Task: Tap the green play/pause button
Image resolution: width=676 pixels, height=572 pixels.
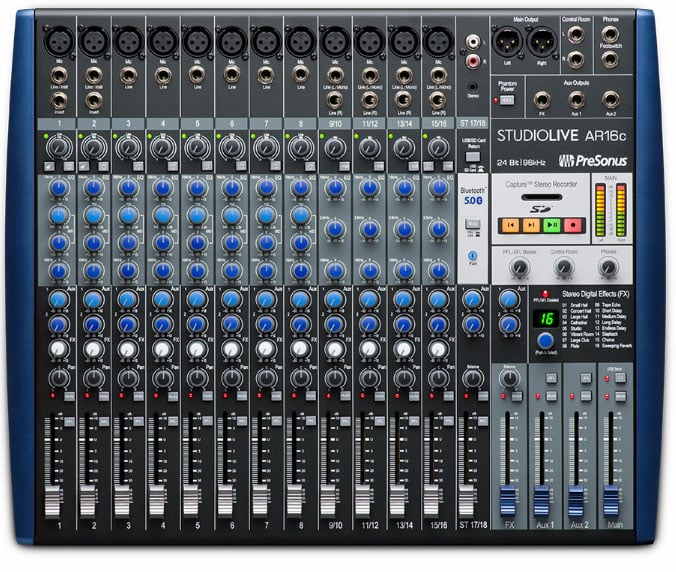Action: [552, 225]
